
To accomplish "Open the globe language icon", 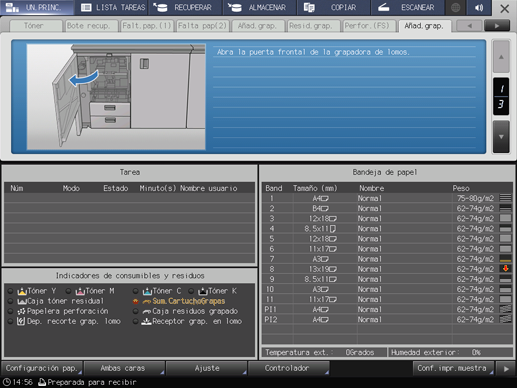I will [455, 7].
